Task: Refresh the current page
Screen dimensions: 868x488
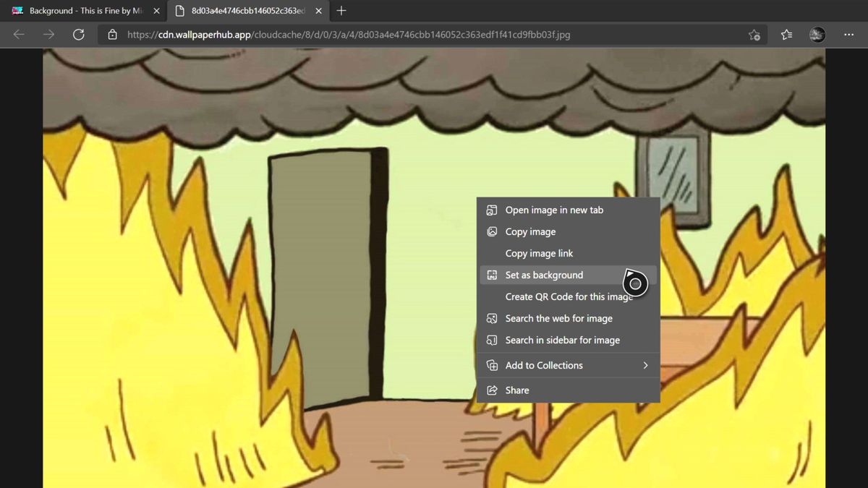Action: pyautogui.click(x=78, y=34)
